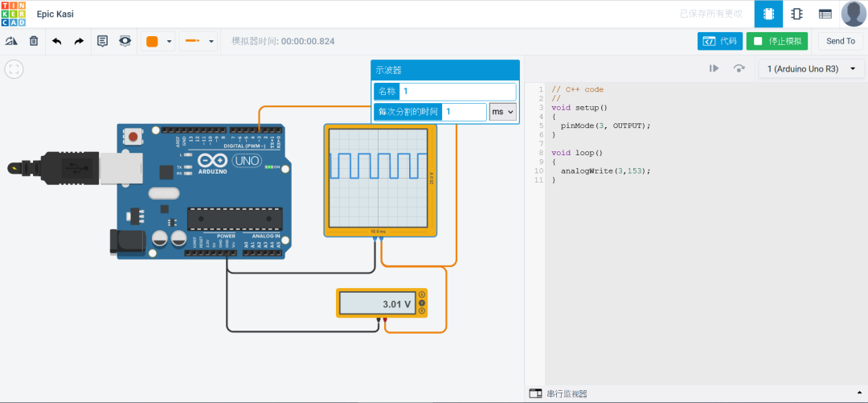Click the oscilloscope 名称 input field
Viewport: 868px width, 403px height.
pyautogui.click(x=457, y=92)
